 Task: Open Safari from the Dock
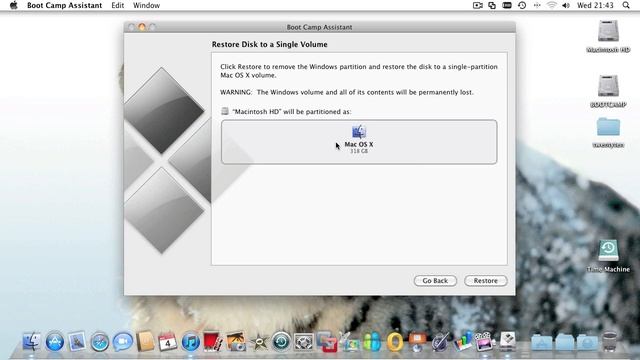pyautogui.click(x=100, y=342)
